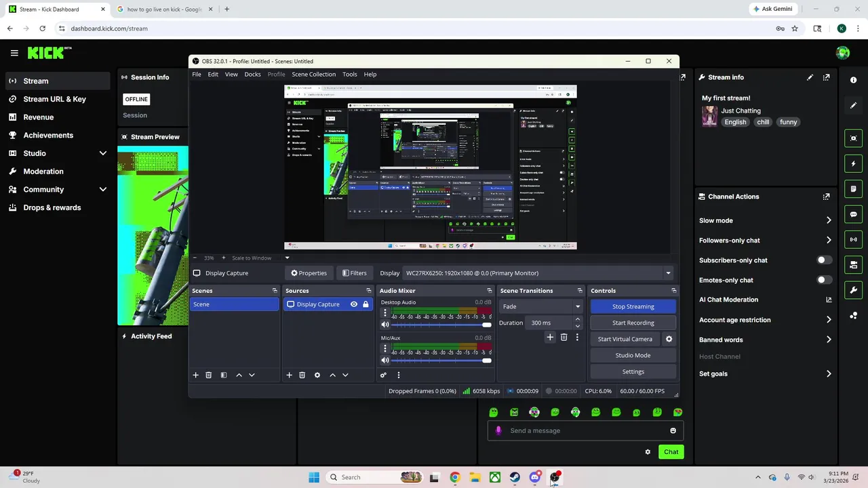868x488 pixels.
Task: Open virtual camera settings gear
Action: tap(669, 339)
